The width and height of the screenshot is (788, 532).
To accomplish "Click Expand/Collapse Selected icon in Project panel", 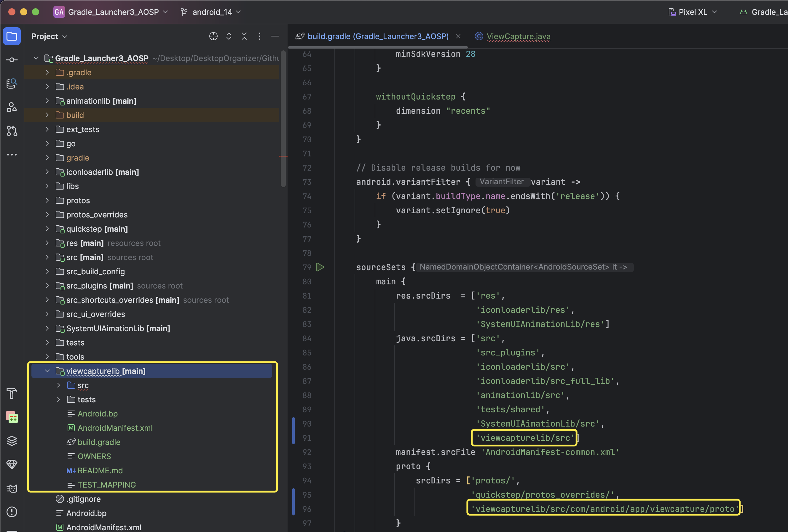I will tap(229, 36).
